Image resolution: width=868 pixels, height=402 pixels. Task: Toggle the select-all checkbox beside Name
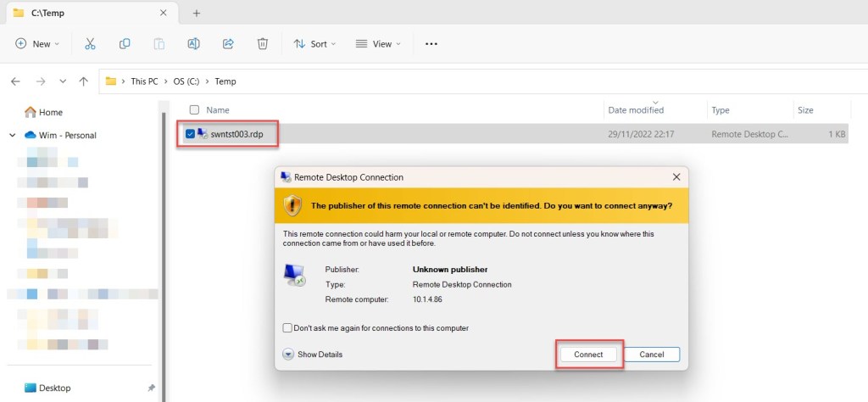click(194, 110)
